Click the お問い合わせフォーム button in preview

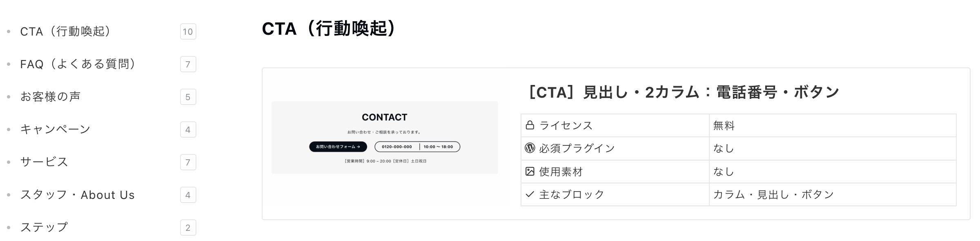[338, 147]
